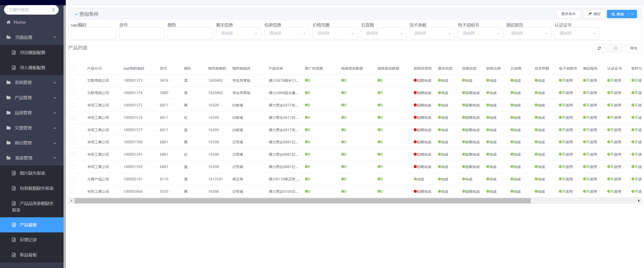Open 新品看板 in sidebar
This screenshot has height=268, width=644.
(x=32, y=255)
